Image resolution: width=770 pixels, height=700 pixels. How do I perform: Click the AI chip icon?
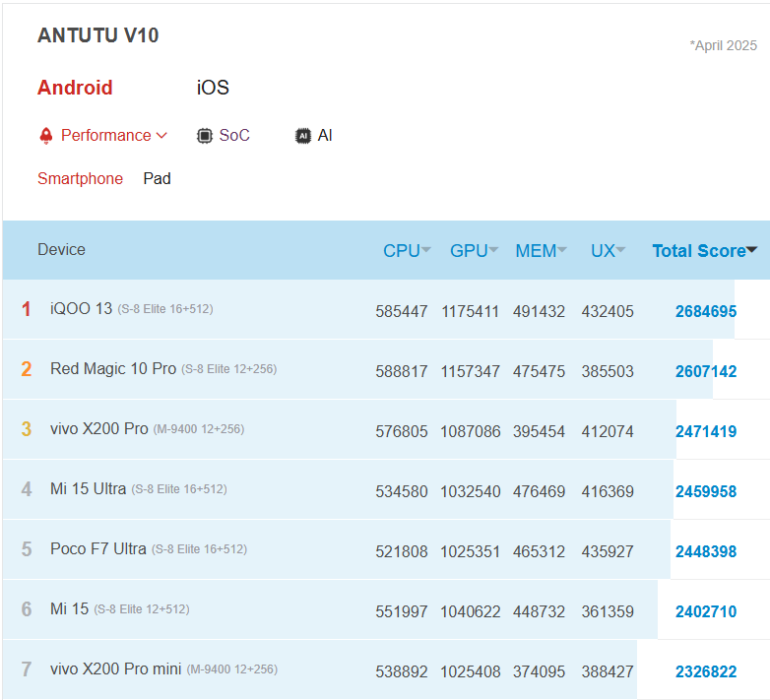pos(303,136)
